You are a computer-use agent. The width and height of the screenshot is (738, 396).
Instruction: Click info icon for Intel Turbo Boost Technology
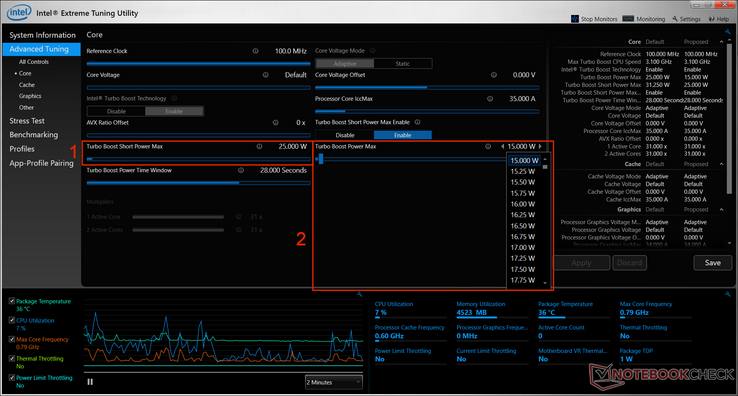tap(174, 98)
